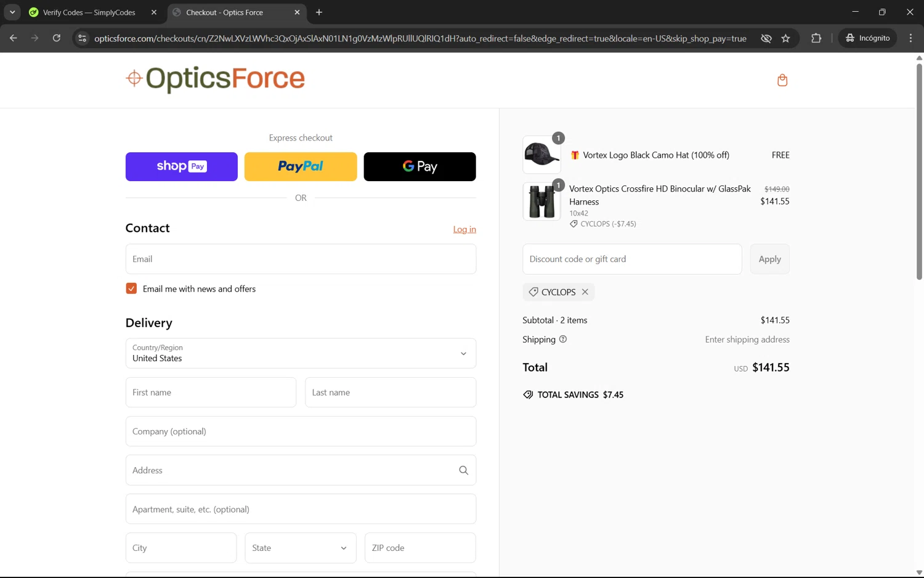Image resolution: width=924 pixels, height=578 pixels.
Task: Click the 'Subtotal · 2 items' text
Action: pos(555,320)
